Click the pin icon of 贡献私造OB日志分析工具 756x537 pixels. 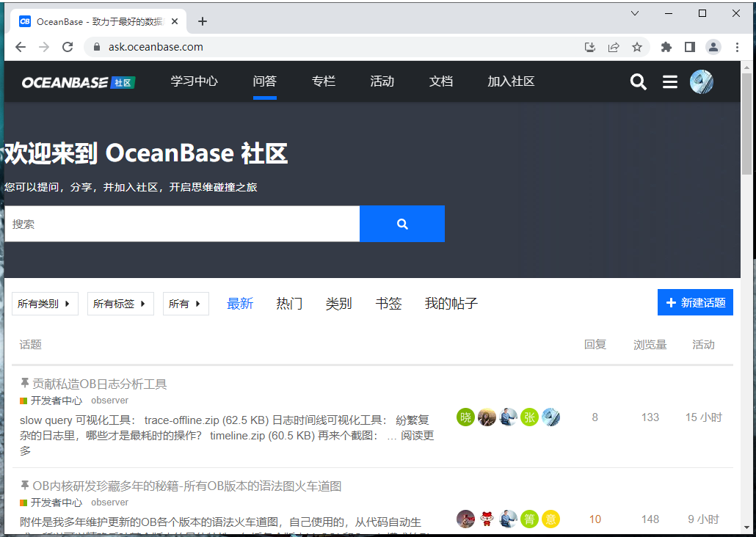25,383
